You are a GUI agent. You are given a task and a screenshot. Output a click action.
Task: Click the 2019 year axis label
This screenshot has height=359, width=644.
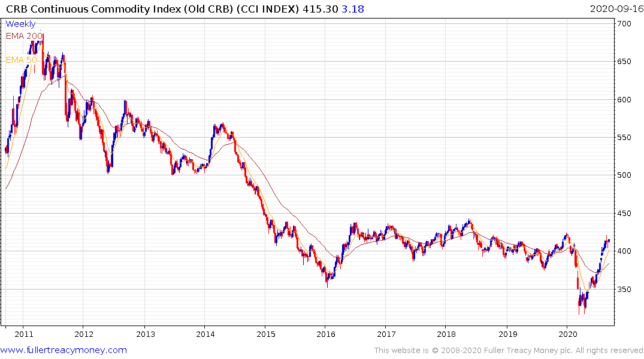tap(507, 334)
